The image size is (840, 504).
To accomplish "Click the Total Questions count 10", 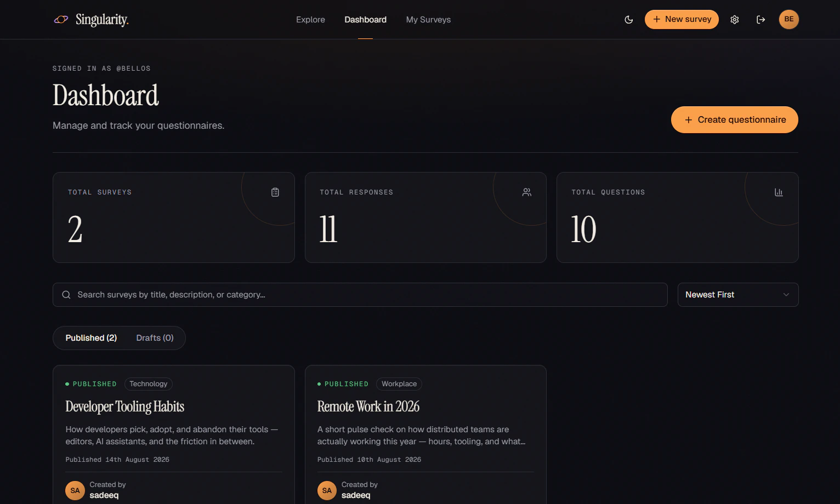I will 584,230.
